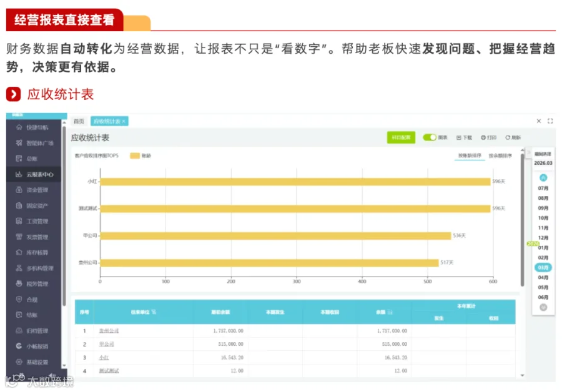Toggle the 图表 chart switch
The image size is (562, 392).
(x=430, y=137)
